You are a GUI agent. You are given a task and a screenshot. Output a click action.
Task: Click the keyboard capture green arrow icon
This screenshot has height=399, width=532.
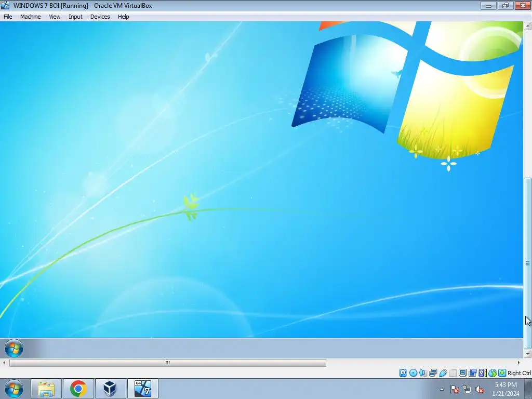click(x=502, y=373)
